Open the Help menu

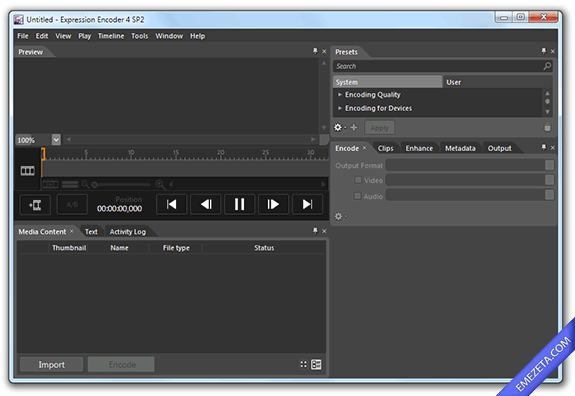[x=197, y=36]
